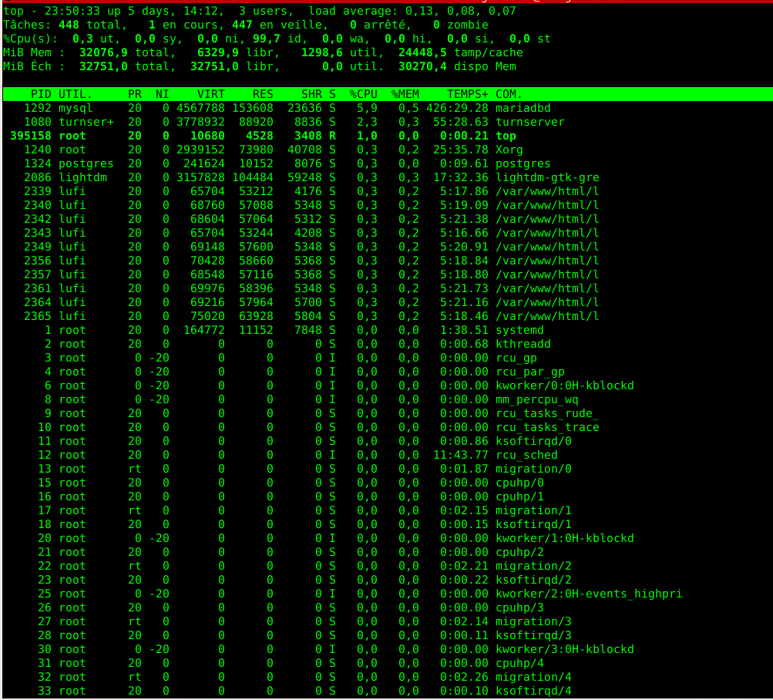Click the %CPU column header
The height and width of the screenshot is (700, 773).
point(363,94)
